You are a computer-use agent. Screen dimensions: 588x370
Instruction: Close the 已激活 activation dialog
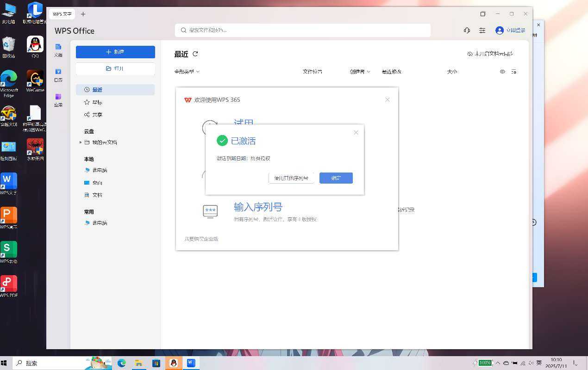[x=356, y=132]
